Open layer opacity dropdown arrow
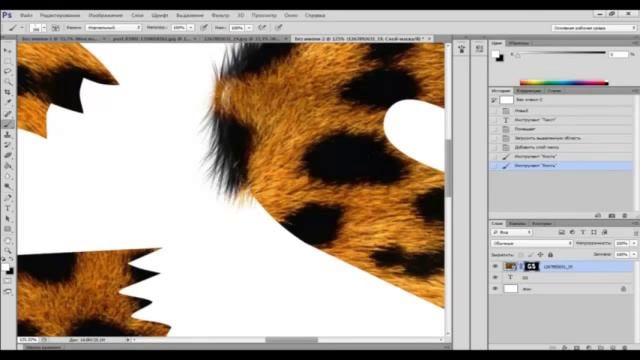640x360 pixels. (x=634, y=243)
